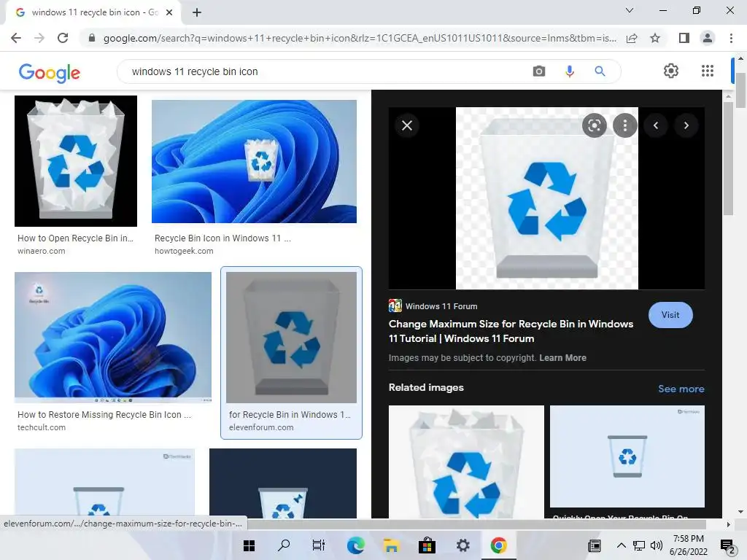Click See more related images
The image size is (747, 560).
pyautogui.click(x=681, y=389)
